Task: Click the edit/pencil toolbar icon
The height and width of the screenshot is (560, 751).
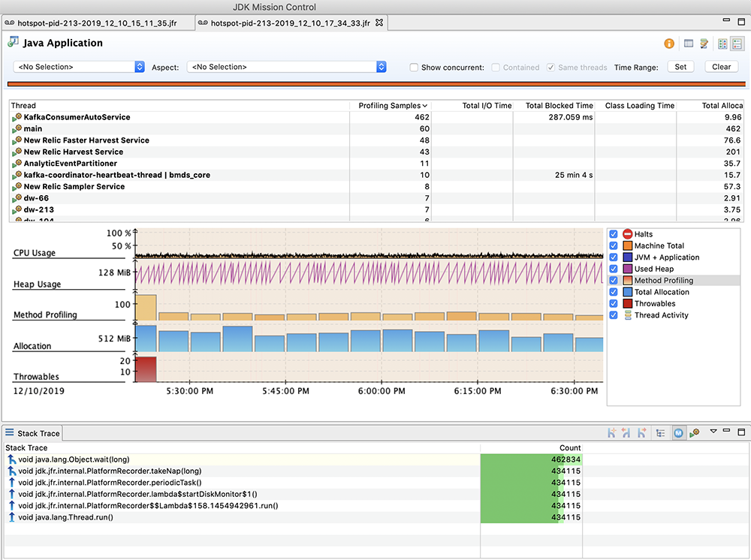Action: 703,44
